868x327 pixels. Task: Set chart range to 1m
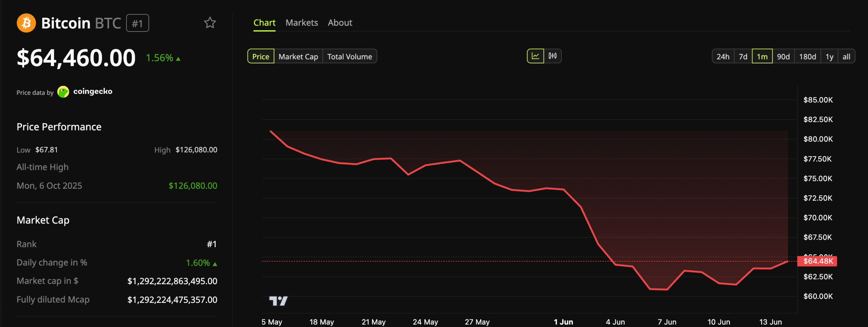762,57
